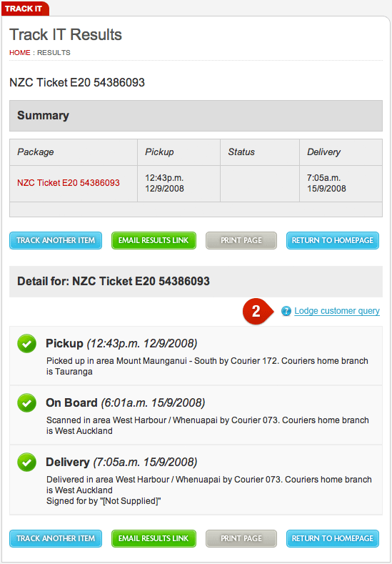Click the top EMAIL RESULTS LINK button
392x564 pixels.
coord(154,241)
